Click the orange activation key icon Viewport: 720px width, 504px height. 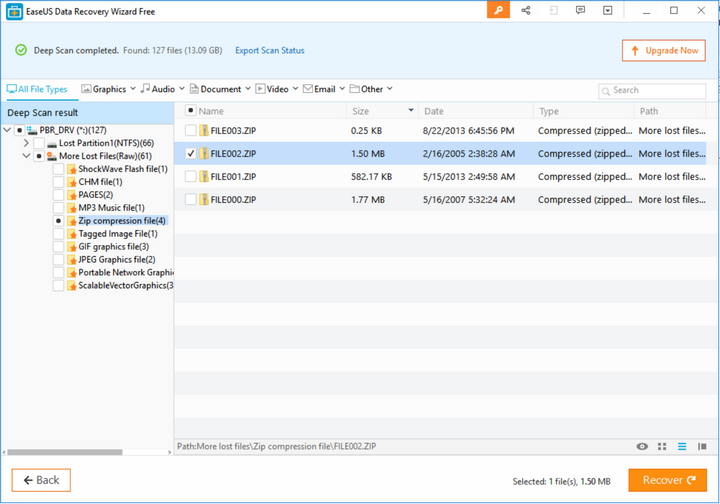click(x=498, y=10)
